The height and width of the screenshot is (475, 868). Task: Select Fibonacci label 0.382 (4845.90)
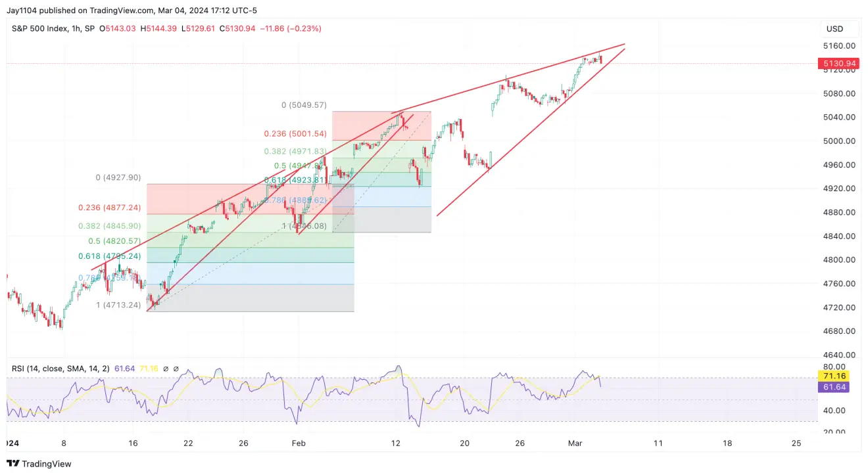(110, 225)
